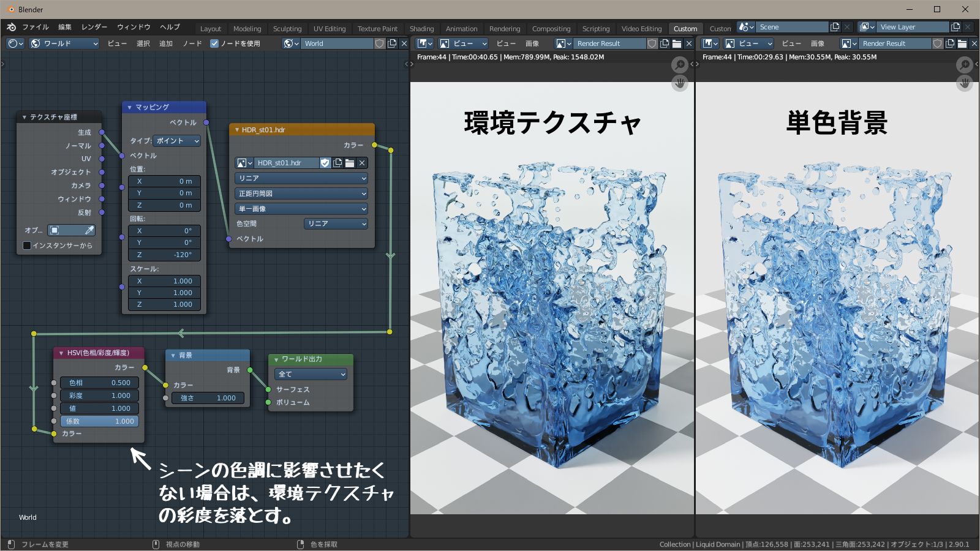Toggle fake user for left Render Result
The height and width of the screenshot is (551, 980).
(652, 43)
